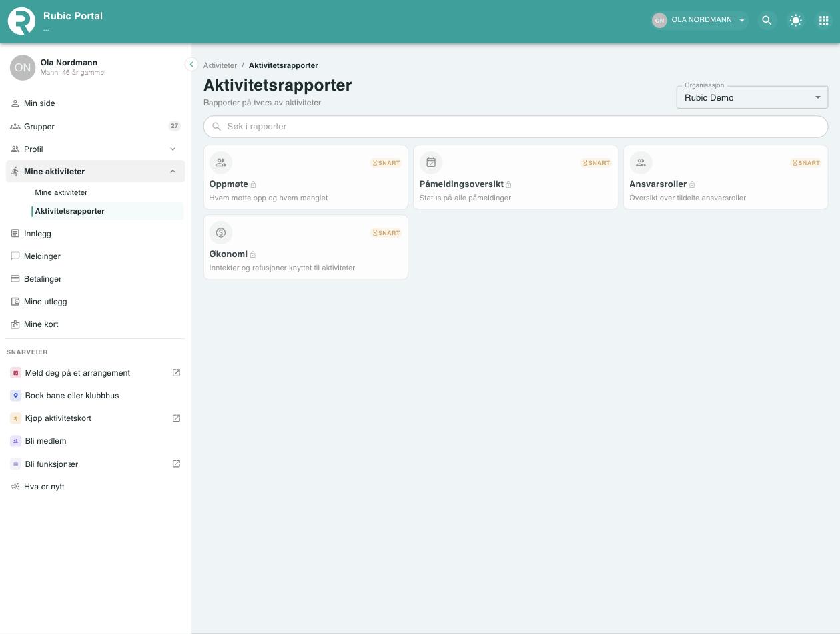Open the search magnifier in header
The height and width of the screenshot is (634, 840).
[767, 21]
